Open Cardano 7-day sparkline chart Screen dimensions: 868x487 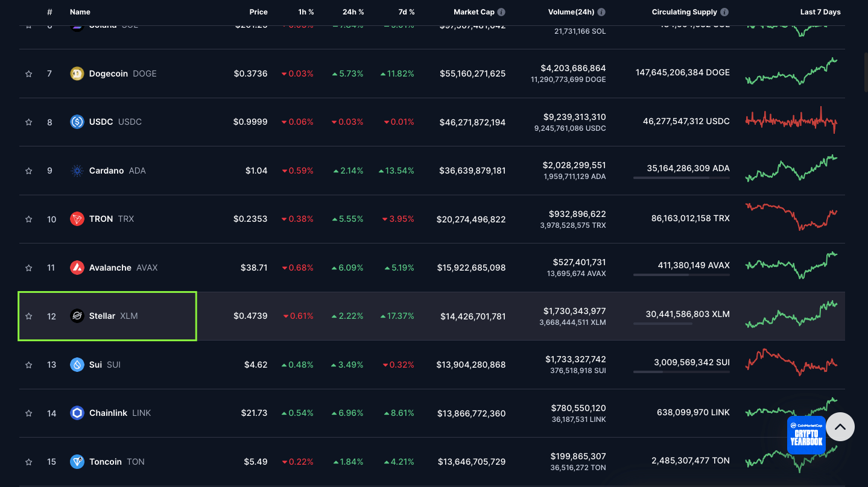(x=791, y=169)
